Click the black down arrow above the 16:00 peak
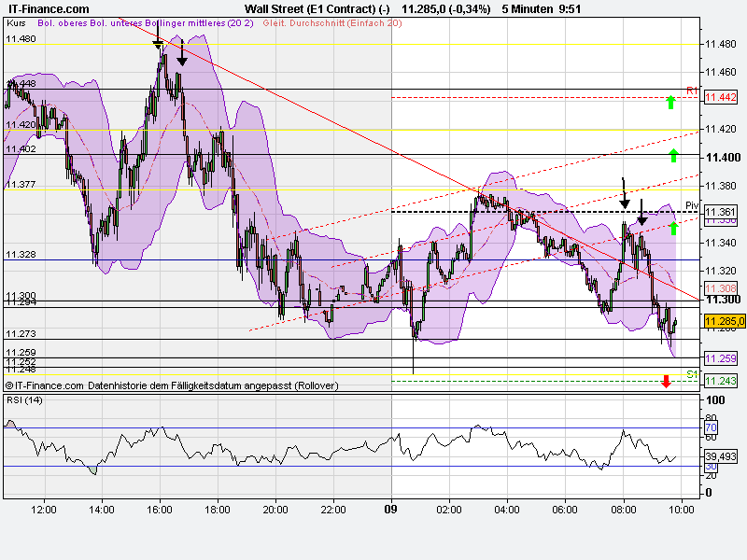Screen dimensions: 747x560 coord(156,42)
